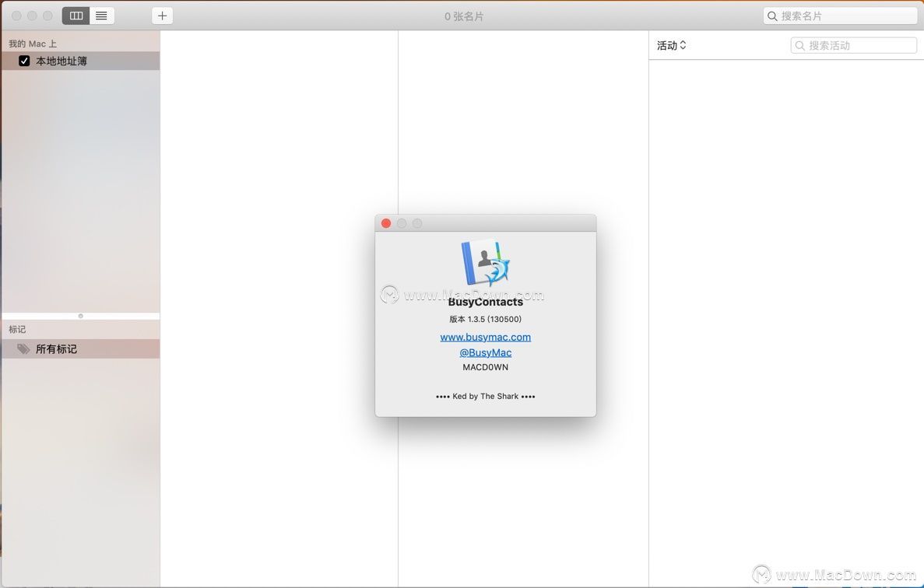Click the tags icon beside 所有标记
Viewport: 924px width, 588px height.
click(x=23, y=349)
